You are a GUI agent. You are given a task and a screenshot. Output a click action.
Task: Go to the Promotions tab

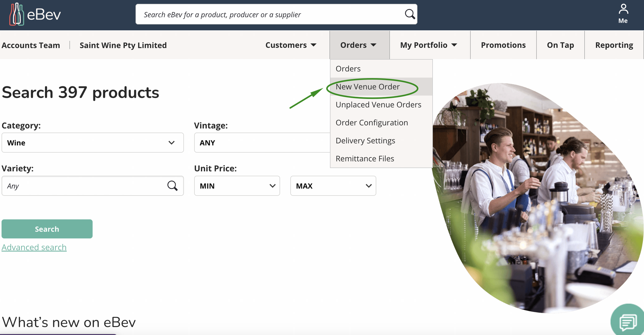503,45
